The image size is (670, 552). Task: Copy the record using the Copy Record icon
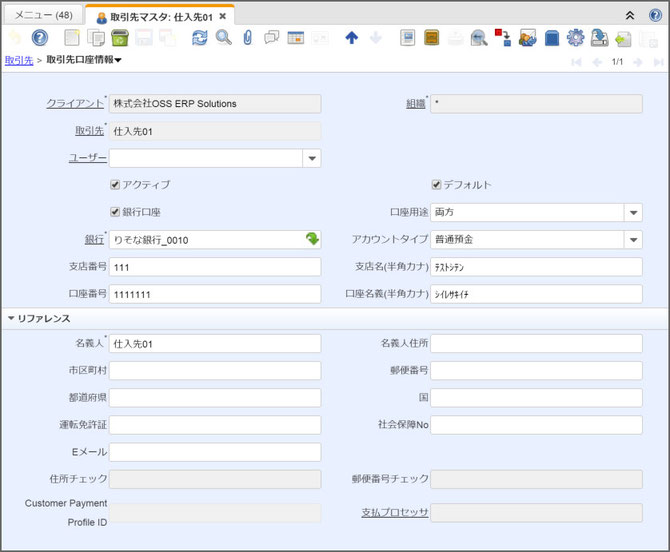click(96, 38)
